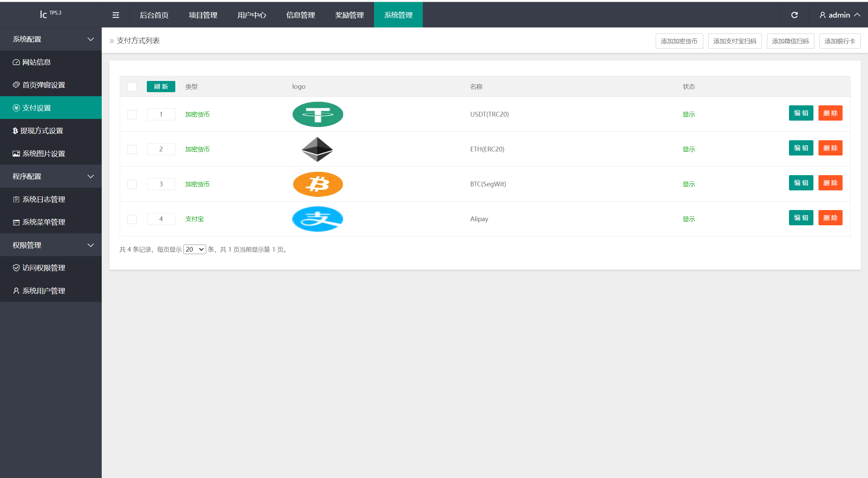The image size is (868, 478).
Task: Expand the 权限管理 sidebar section
Action: (51, 246)
